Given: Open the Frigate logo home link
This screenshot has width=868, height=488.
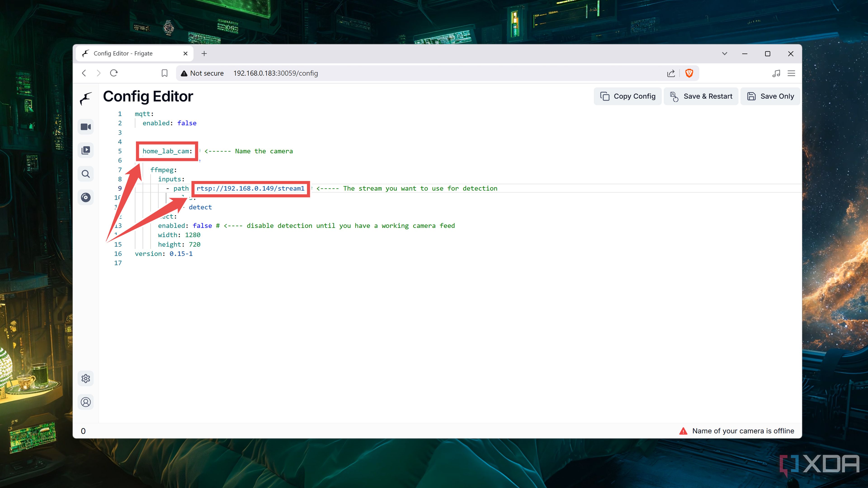Looking at the screenshot, I should coord(86,98).
